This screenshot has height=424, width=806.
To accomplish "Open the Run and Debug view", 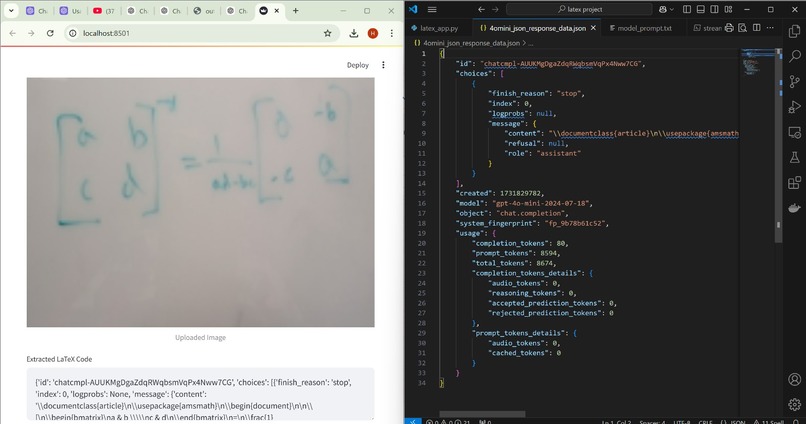I will tap(794, 107).
